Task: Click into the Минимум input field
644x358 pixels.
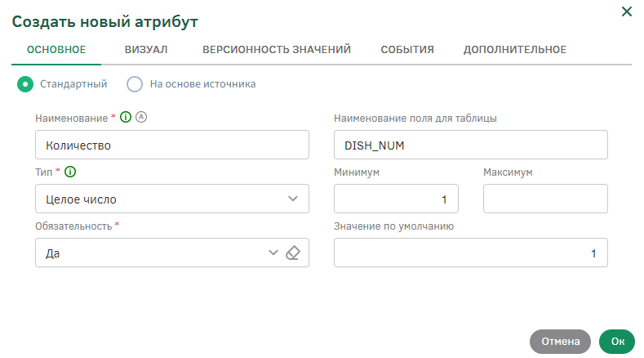Action: pos(396,199)
